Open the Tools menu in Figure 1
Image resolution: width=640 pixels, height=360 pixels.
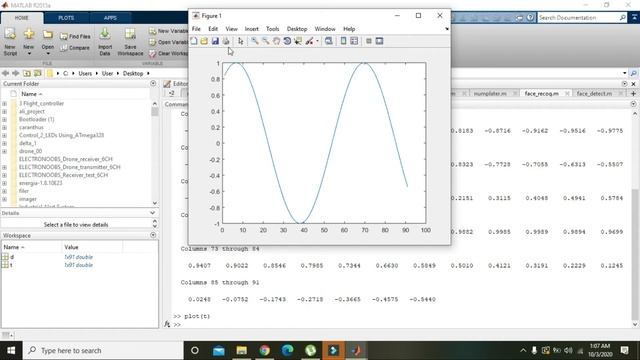(x=272, y=29)
